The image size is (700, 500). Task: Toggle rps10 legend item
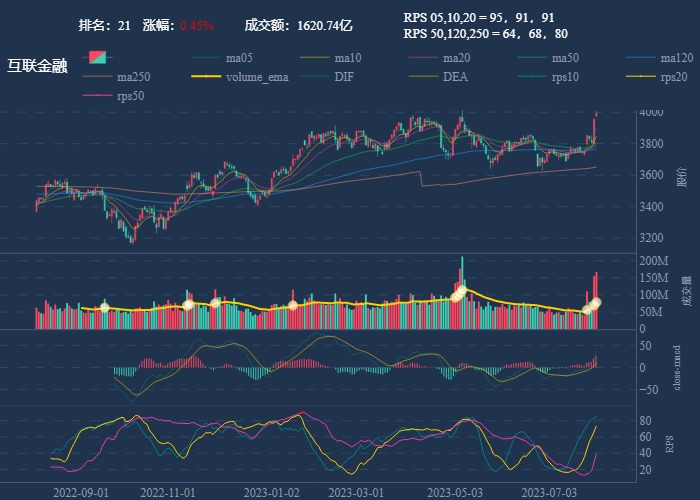click(548, 77)
